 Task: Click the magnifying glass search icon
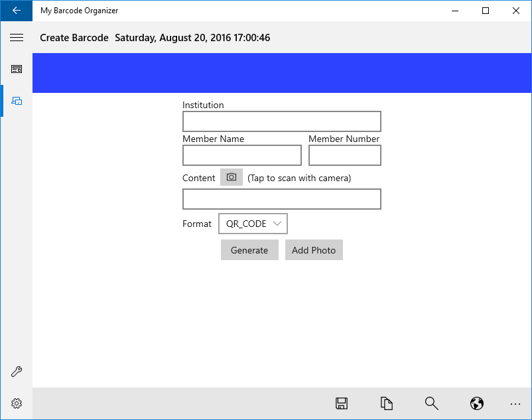point(431,403)
